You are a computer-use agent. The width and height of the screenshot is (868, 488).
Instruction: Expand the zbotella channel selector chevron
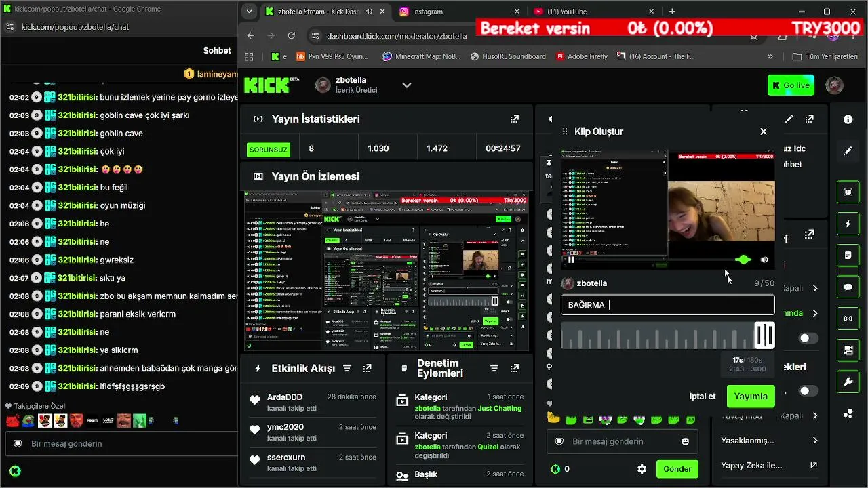(407, 85)
